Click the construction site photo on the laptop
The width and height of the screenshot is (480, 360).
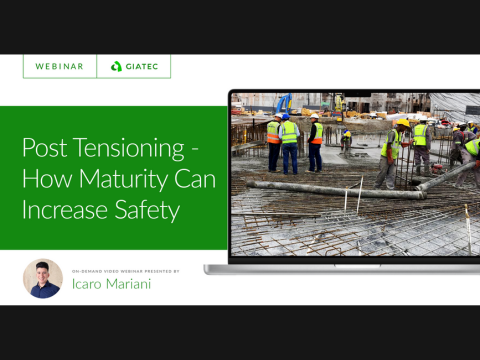356,174
